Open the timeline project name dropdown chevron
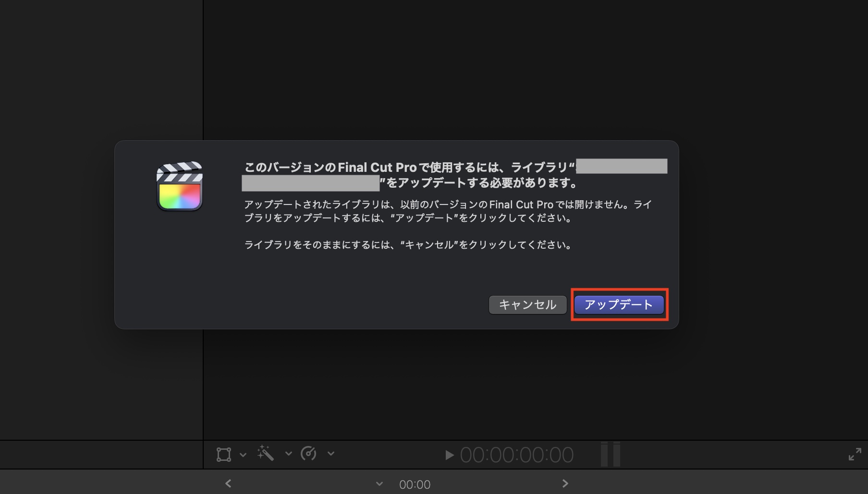Image resolution: width=868 pixels, height=494 pixels. (x=379, y=484)
